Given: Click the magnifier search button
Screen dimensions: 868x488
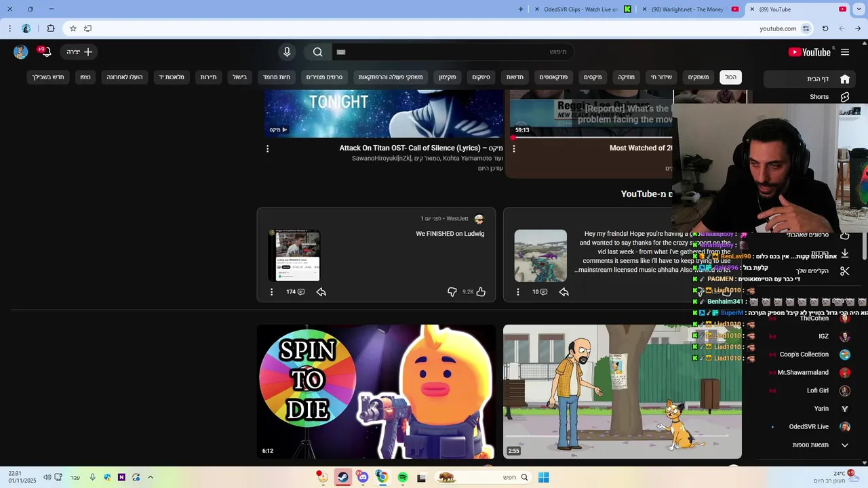Looking at the screenshot, I should (317, 52).
